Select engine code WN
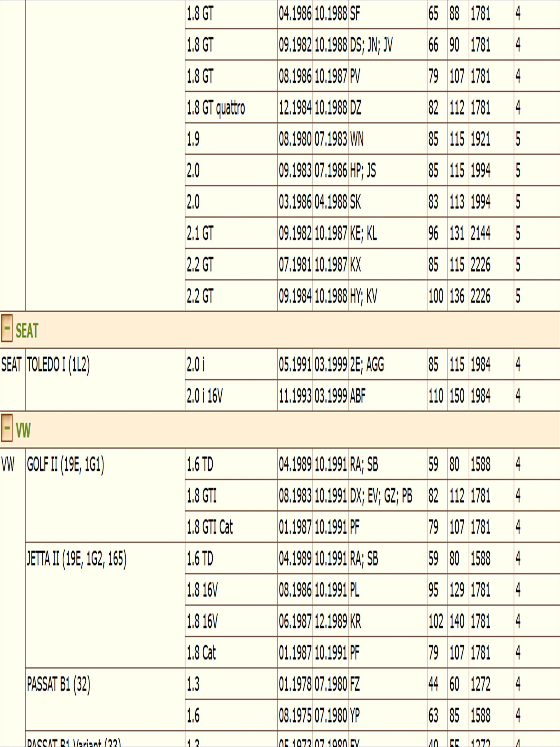The height and width of the screenshot is (747, 560). tap(388, 139)
